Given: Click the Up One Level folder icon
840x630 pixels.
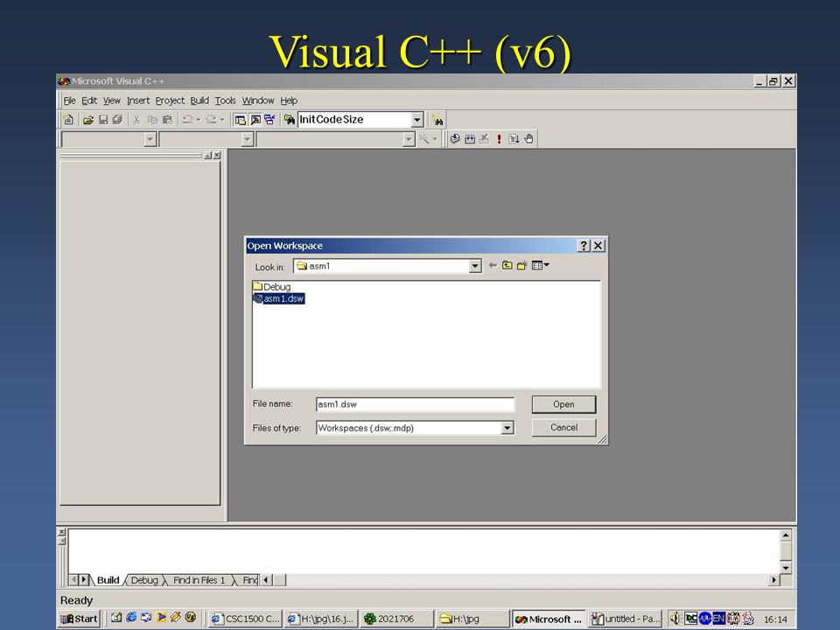Looking at the screenshot, I should [507, 266].
